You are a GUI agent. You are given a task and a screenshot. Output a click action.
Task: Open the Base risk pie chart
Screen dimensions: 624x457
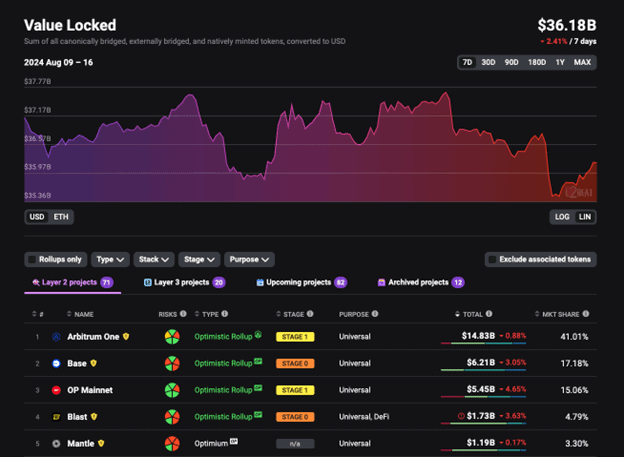click(x=172, y=363)
